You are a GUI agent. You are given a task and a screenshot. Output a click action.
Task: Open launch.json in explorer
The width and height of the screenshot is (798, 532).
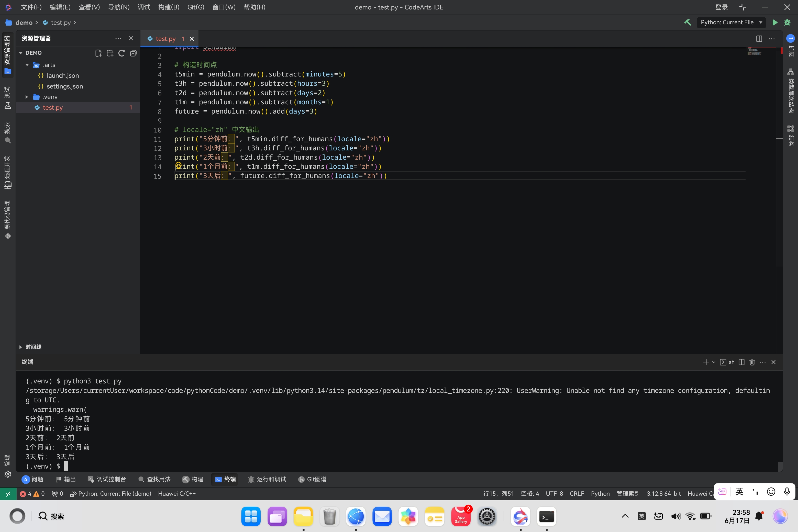click(63, 76)
